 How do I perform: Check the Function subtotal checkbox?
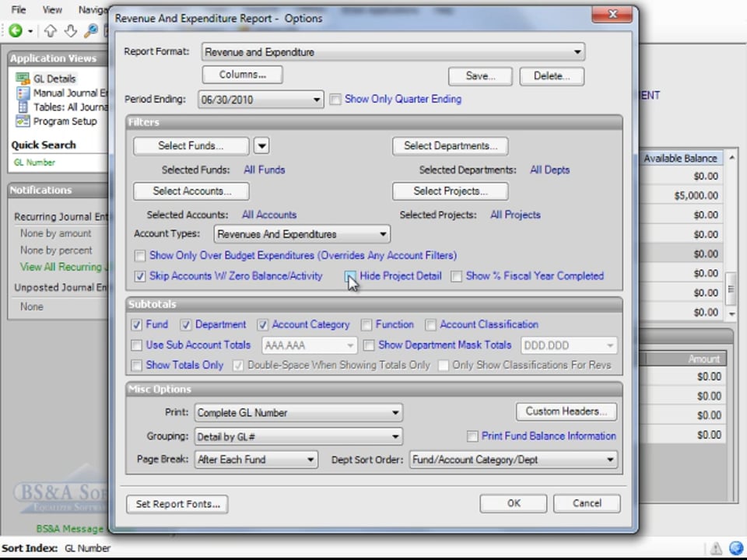(x=366, y=325)
